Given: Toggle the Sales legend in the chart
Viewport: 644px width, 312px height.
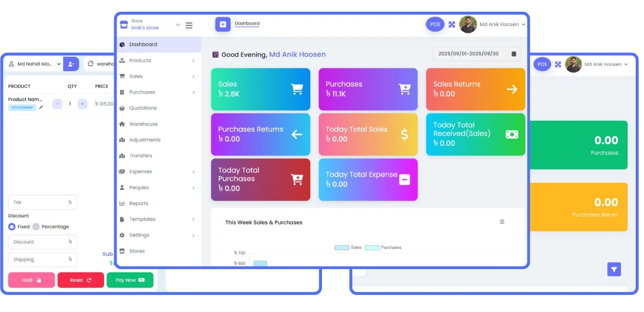Looking at the screenshot, I should [348, 248].
